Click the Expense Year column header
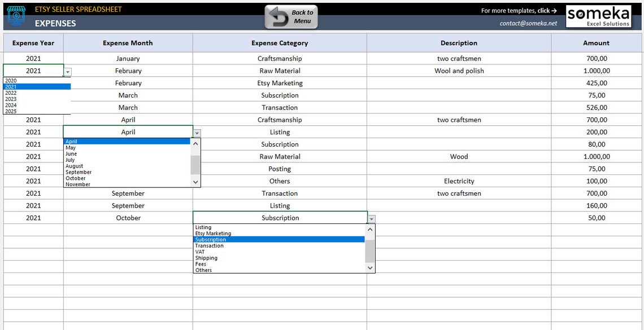Screen dimensions: 644x330 click(x=33, y=43)
